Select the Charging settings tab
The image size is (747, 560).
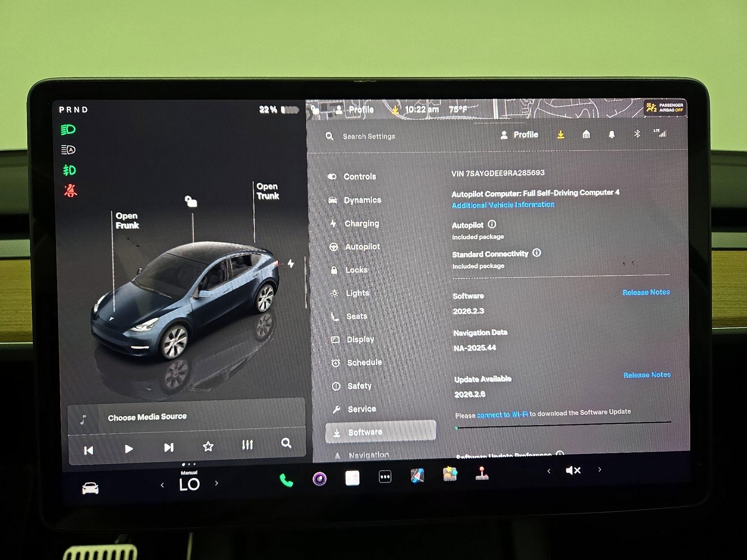[x=362, y=223]
